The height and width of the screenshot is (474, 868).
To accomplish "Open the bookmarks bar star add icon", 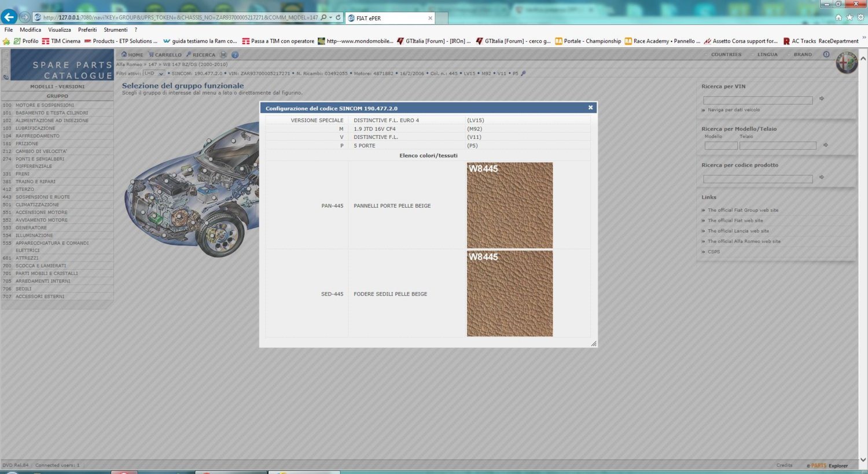I will point(6,41).
